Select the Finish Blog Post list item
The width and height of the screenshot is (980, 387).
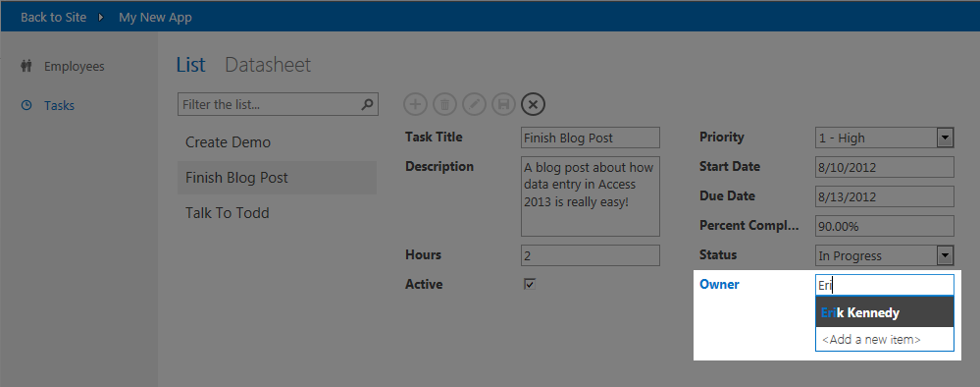(x=277, y=178)
